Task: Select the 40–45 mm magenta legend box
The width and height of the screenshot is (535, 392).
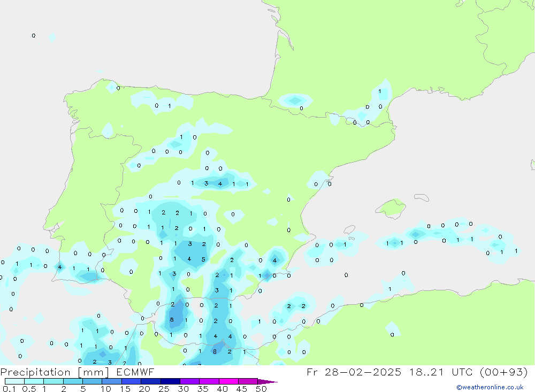Action: (228, 381)
